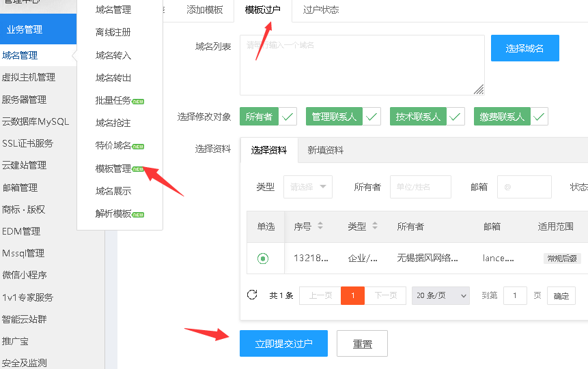
Task: Click 模板管理 in the submenu
Action: (113, 168)
